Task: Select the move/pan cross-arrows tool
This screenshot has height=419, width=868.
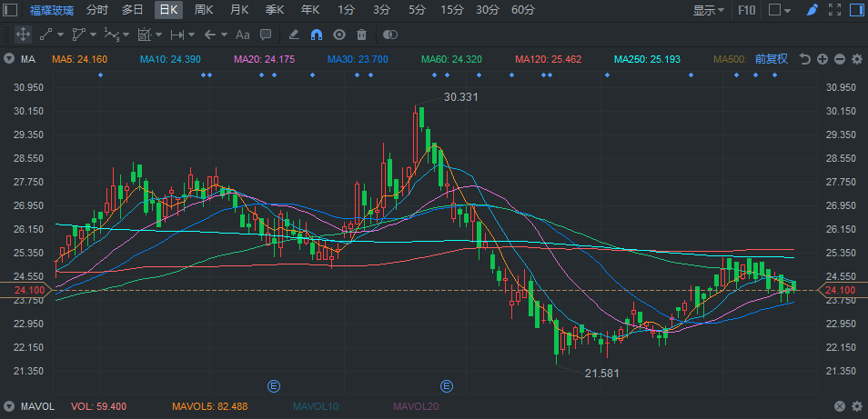Action: (23, 35)
